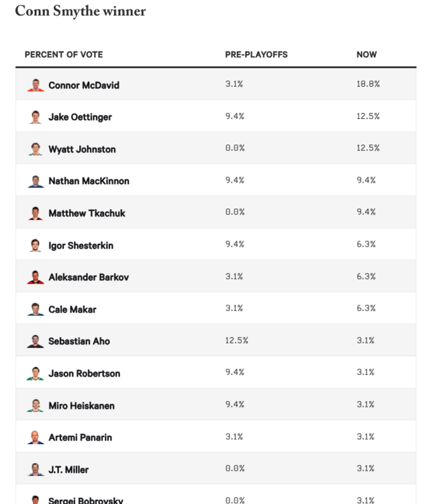Click the Now column header
The width and height of the screenshot is (435, 504).
[x=367, y=54]
